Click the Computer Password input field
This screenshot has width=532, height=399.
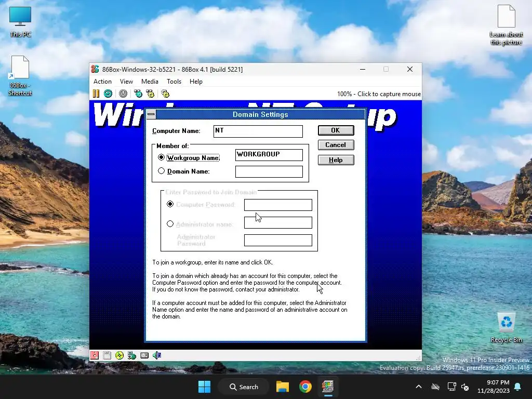(278, 205)
